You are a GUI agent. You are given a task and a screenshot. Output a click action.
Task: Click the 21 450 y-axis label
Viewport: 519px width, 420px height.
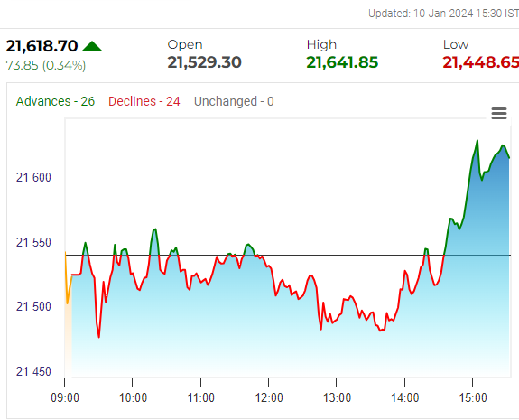[33, 371]
